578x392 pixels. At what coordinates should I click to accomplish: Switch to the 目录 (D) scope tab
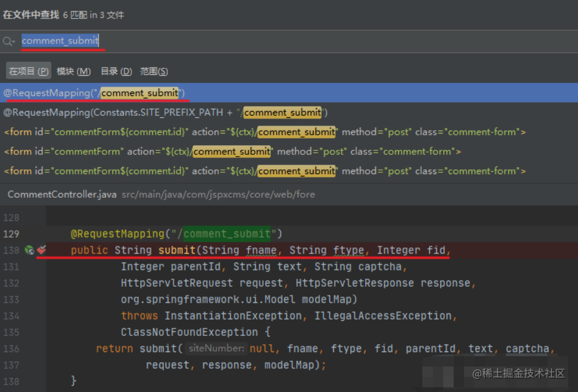click(x=116, y=71)
